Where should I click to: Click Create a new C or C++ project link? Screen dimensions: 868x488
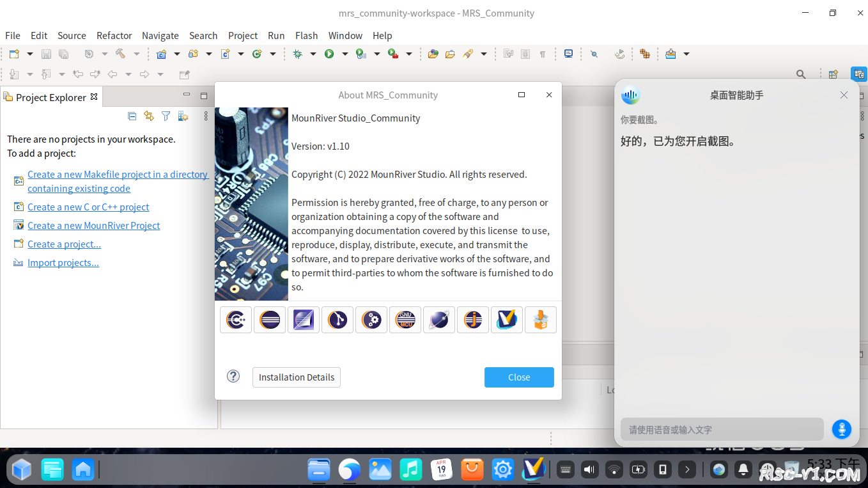click(88, 207)
